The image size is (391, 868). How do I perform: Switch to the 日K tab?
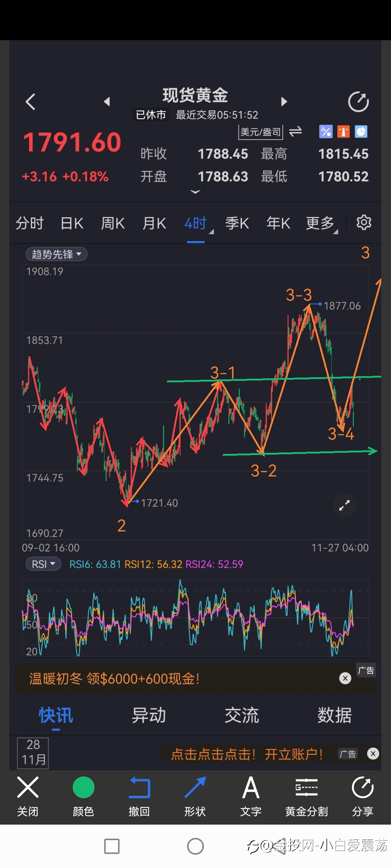coord(72,223)
